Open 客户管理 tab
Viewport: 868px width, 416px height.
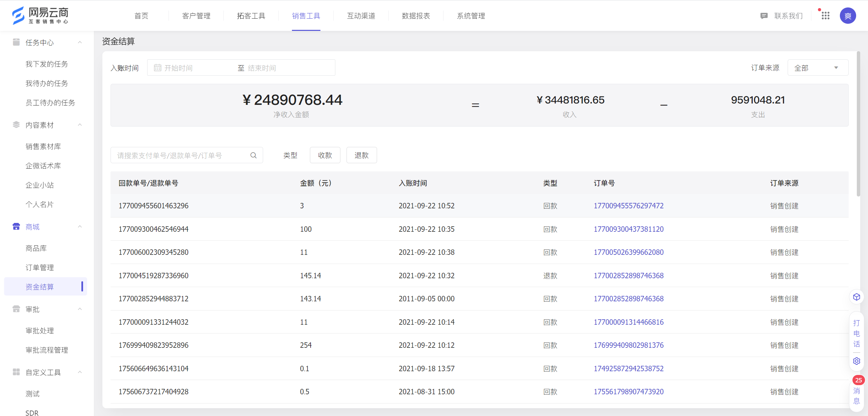(x=196, y=16)
